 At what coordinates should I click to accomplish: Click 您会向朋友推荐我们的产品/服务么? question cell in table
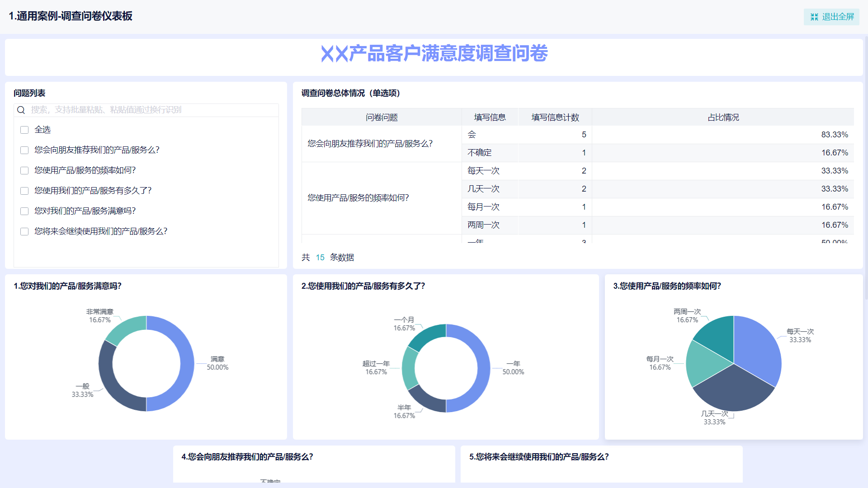[382, 144]
